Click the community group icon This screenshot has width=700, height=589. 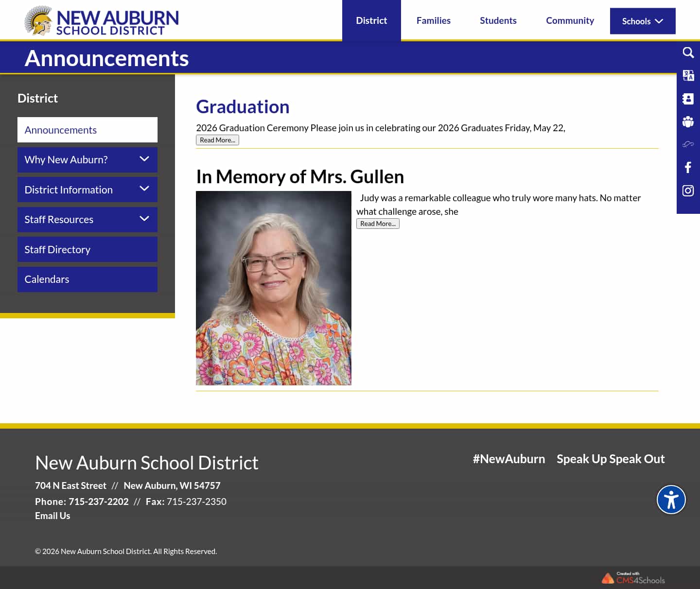(x=688, y=121)
